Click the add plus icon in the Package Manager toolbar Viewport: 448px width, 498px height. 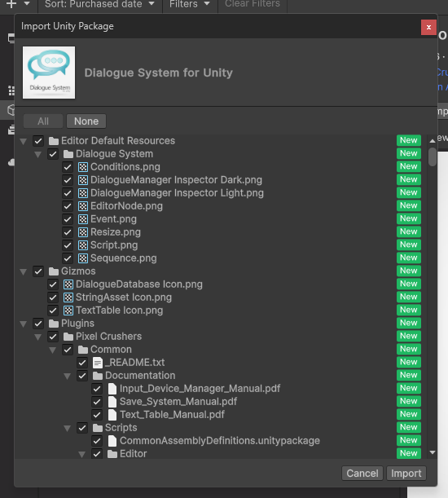[x=11, y=4]
